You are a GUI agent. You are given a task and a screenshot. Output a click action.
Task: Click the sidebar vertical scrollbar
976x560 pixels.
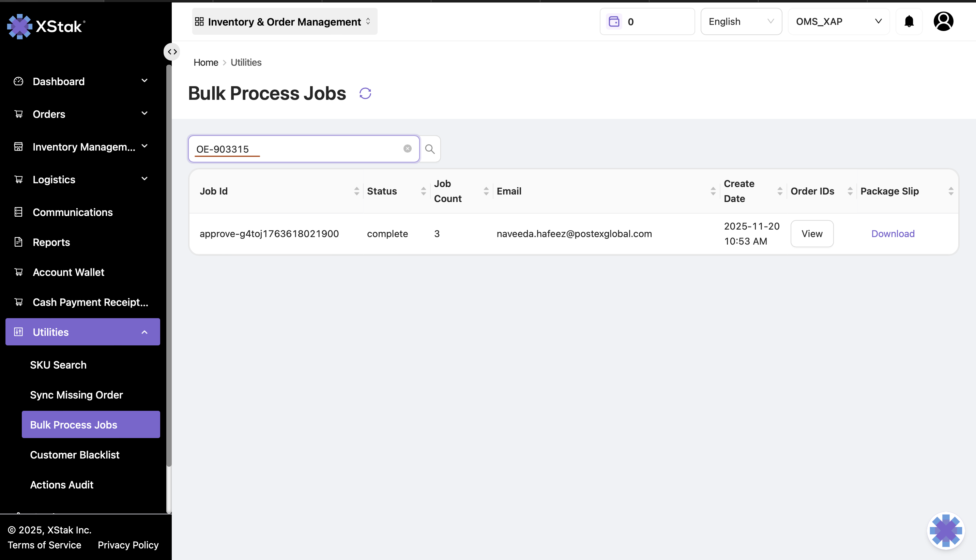pos(168,265)
